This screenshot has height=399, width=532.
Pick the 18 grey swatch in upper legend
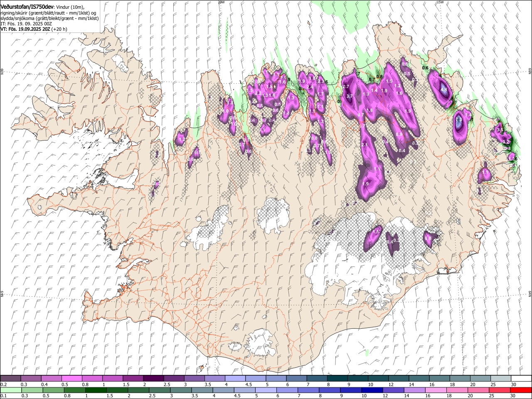[461, 379]
